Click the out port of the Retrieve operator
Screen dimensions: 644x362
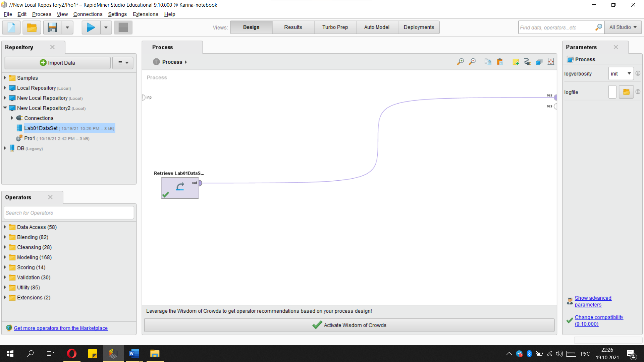click(x=200, y=183)
